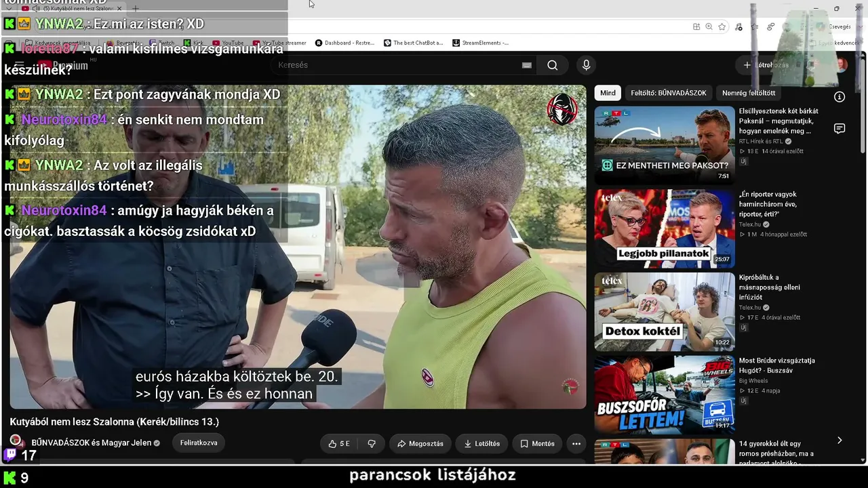Open the info icon in right side panel
This screenshot has height=488, width=868.
pos(840,97)
